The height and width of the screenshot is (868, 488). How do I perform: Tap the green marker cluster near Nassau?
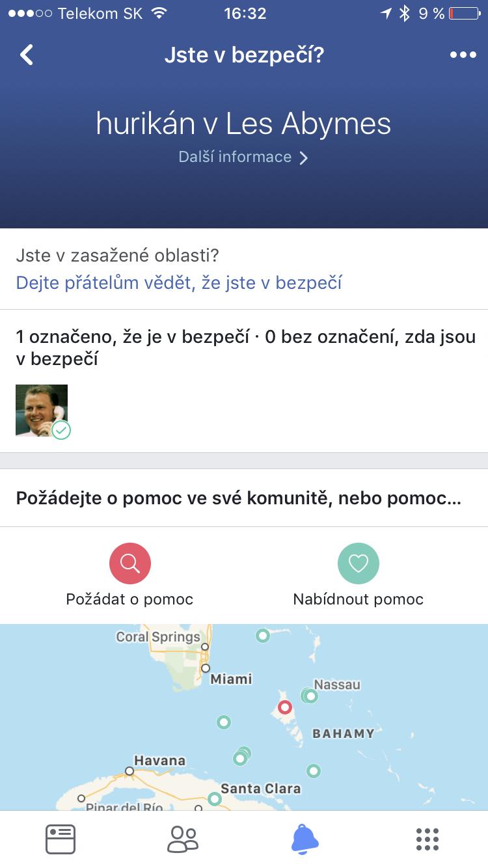(x=309, y=696)
